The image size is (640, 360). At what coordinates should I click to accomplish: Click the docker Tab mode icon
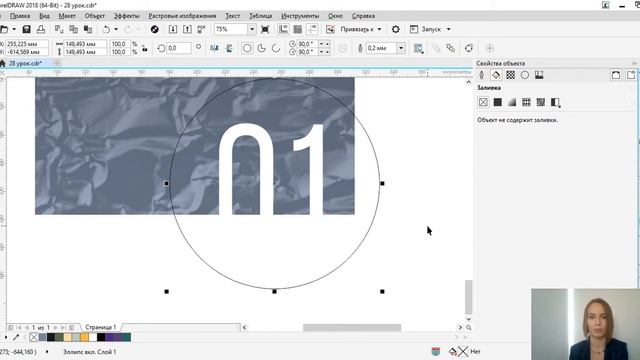tap(631, 75)
